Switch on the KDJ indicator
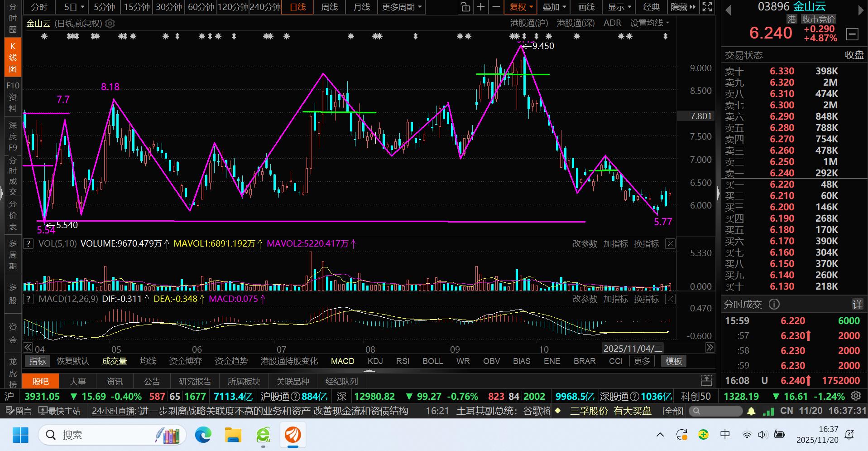 click(x=375, y=361)
